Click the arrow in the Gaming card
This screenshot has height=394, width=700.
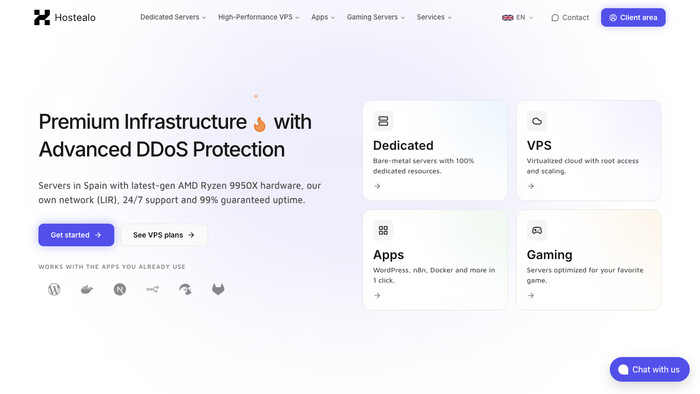pos(531,295)
